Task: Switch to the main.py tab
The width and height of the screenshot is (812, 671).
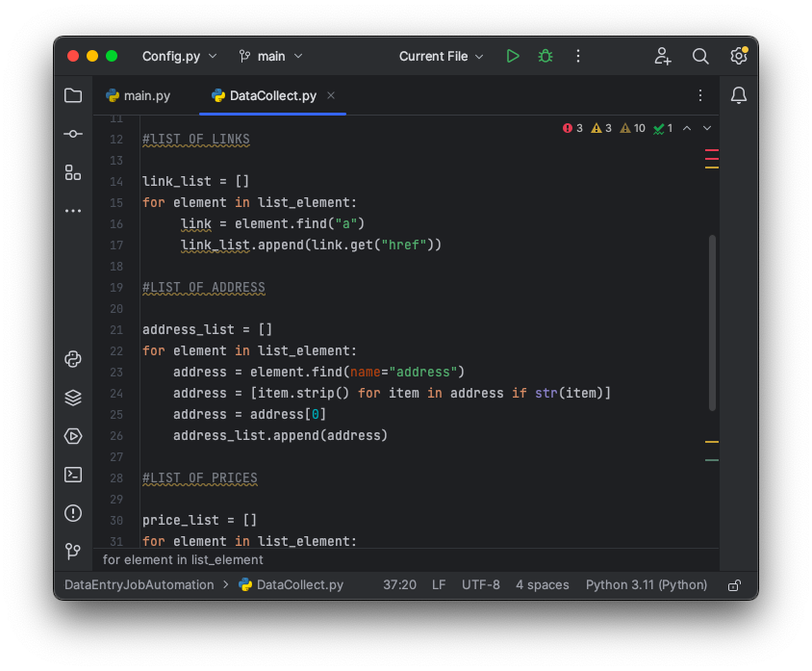Action: click(x=139, y=96)
